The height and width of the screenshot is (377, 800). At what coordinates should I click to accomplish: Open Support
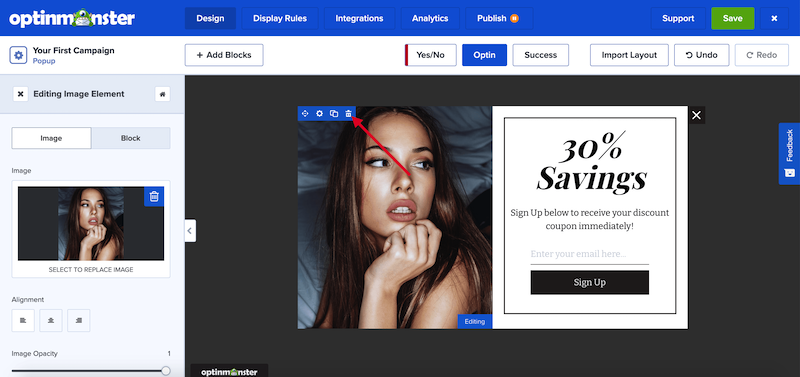pos(678,18)
